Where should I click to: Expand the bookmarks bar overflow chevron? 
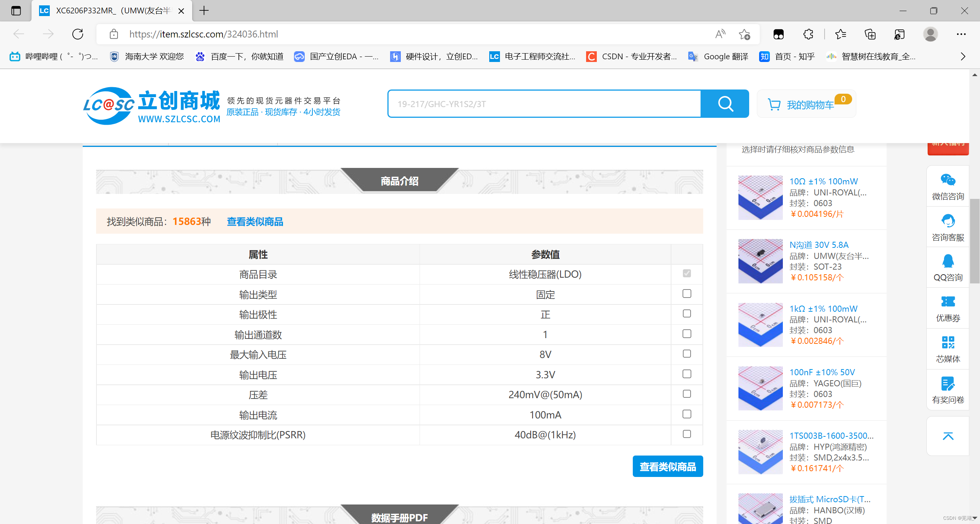tap(963, 57)
